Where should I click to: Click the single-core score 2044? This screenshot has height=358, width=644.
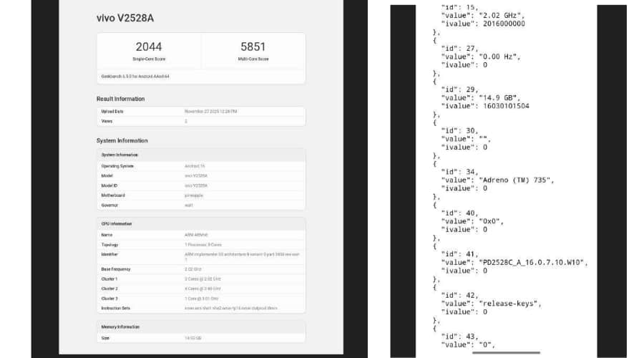[149, 47]
